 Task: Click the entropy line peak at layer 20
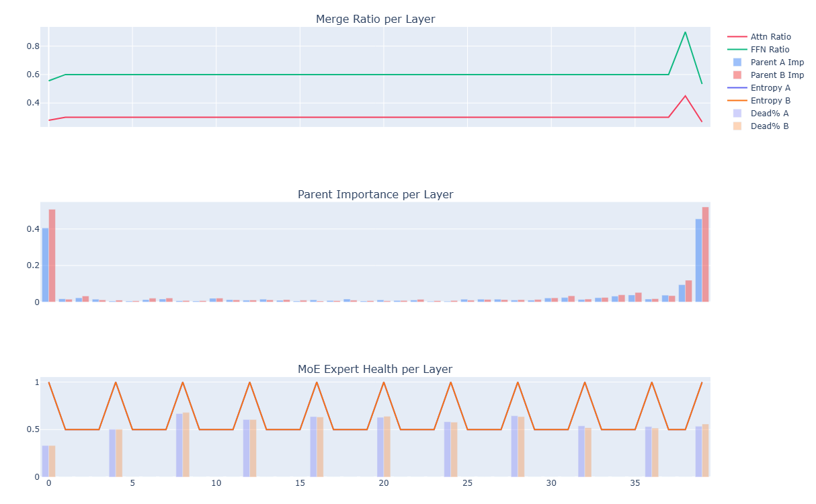point(384,382)
